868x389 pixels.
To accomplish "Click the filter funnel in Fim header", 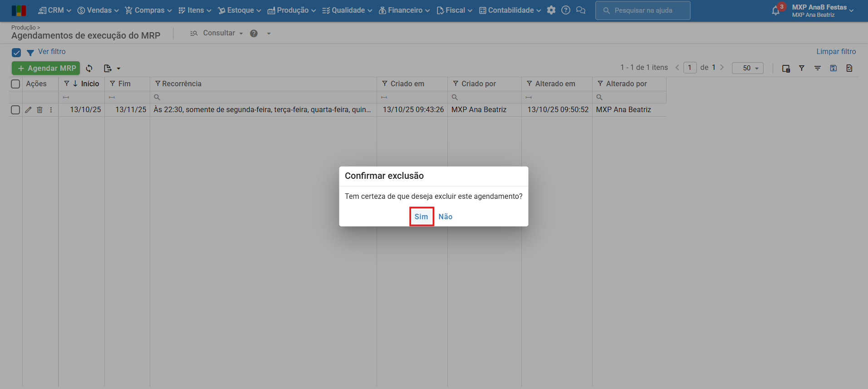I will [113, 84].
